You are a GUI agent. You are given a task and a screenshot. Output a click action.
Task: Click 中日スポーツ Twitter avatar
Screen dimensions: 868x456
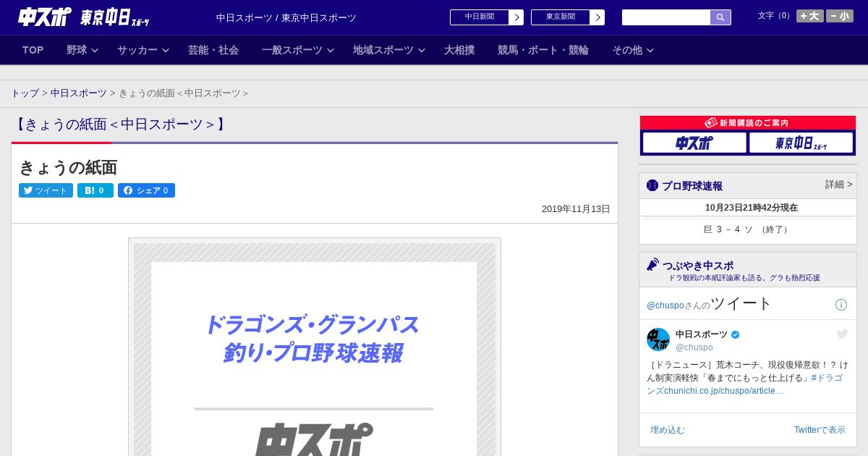[x=658, y=339]
